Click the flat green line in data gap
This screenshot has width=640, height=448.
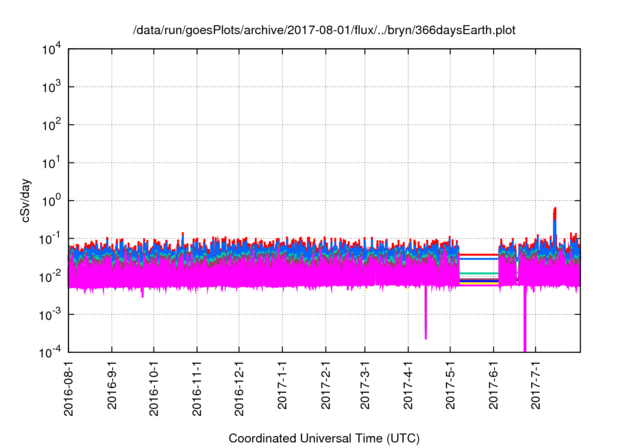[478, 273]
